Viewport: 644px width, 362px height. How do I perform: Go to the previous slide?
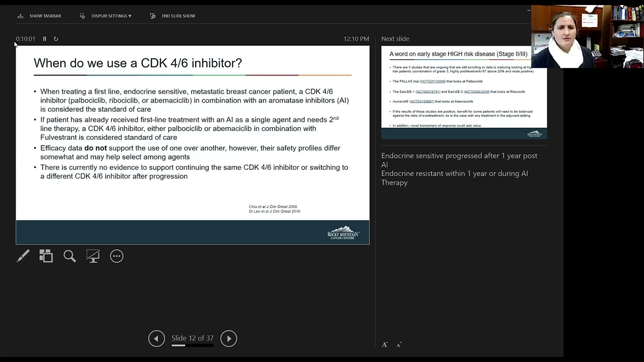click(156, 338)
